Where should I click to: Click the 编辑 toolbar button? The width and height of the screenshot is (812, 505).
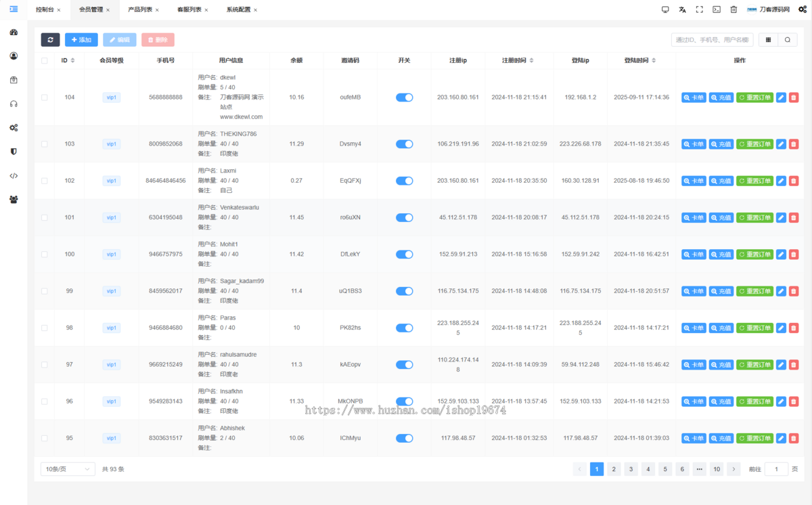click(120, 40)
